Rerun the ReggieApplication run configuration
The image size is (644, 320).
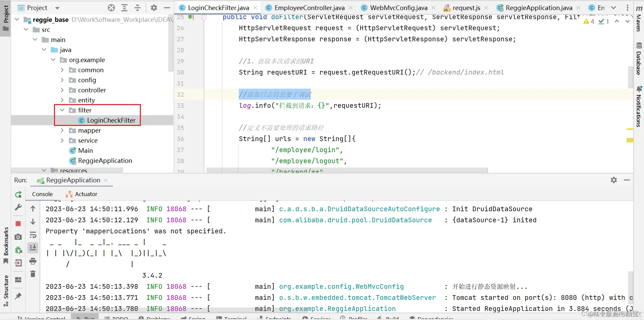18,194
